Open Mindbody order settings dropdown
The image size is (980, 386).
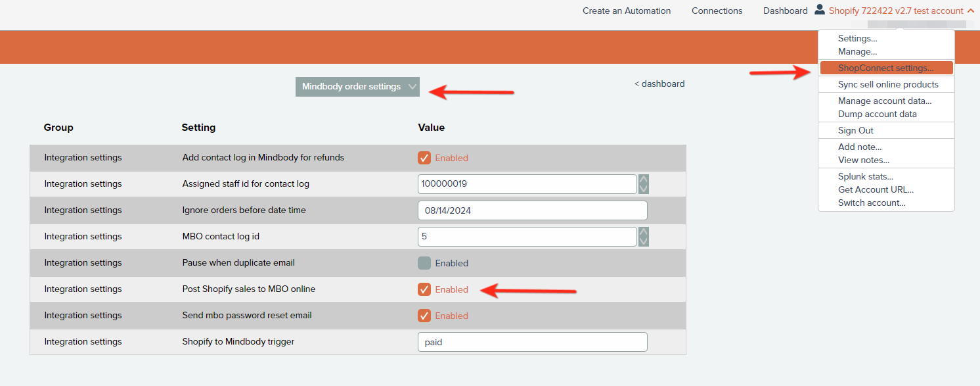[357, 87]
